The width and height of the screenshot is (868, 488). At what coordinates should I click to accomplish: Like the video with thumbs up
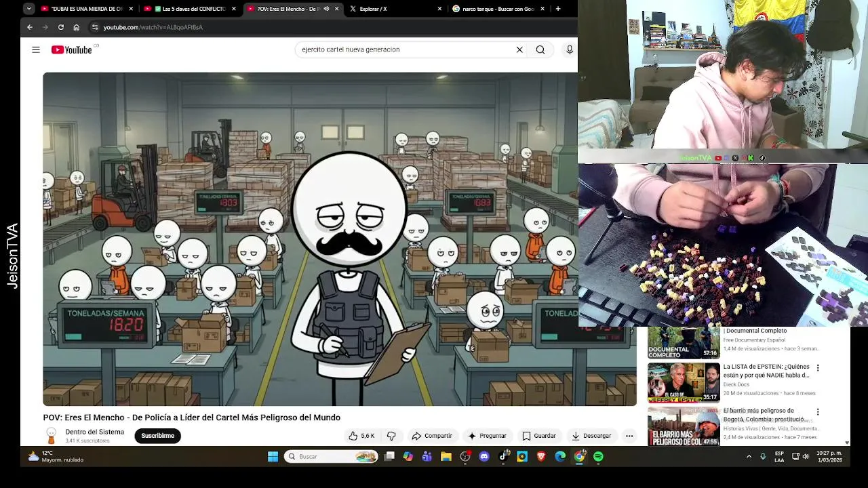pyautogui.click(x=361, y=436)
